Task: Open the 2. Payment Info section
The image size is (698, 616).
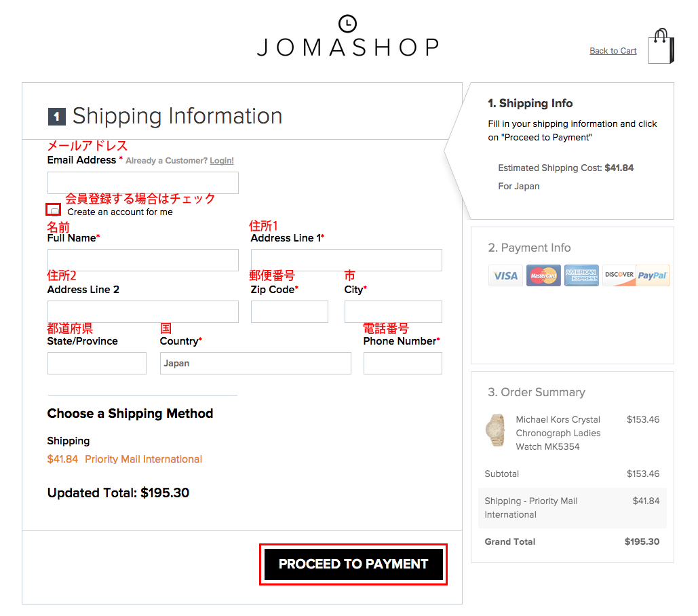Action: 529,248
